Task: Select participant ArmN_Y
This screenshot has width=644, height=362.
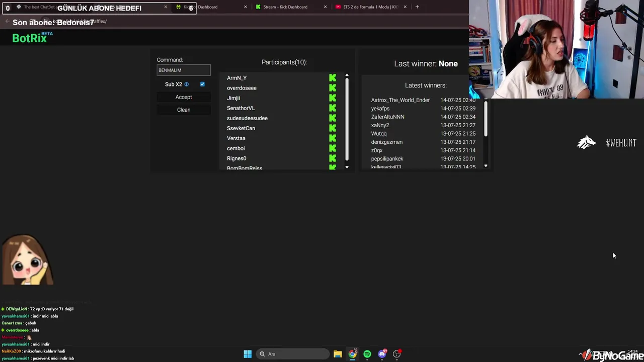Action: pyautogui.click(x=236, y=78)
